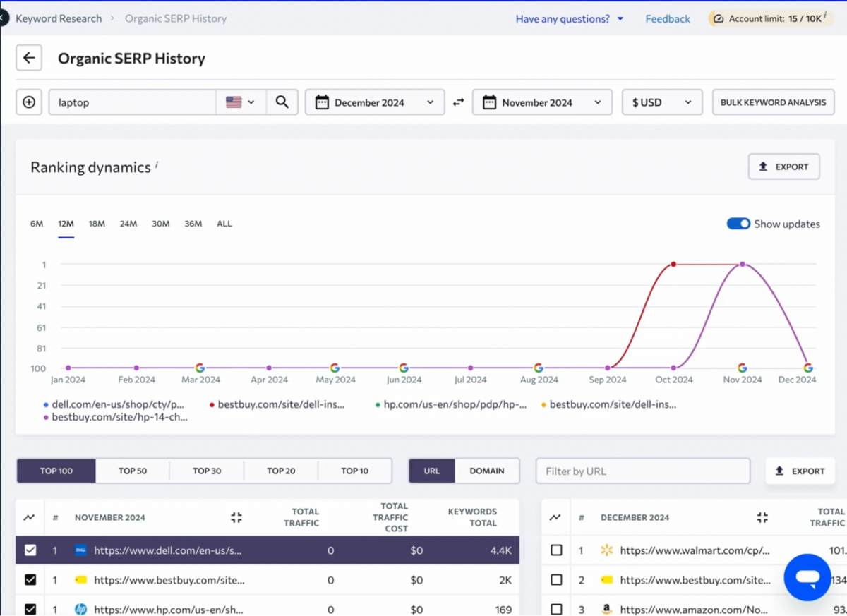Click Google update marker at May 2024

point(335,368)
